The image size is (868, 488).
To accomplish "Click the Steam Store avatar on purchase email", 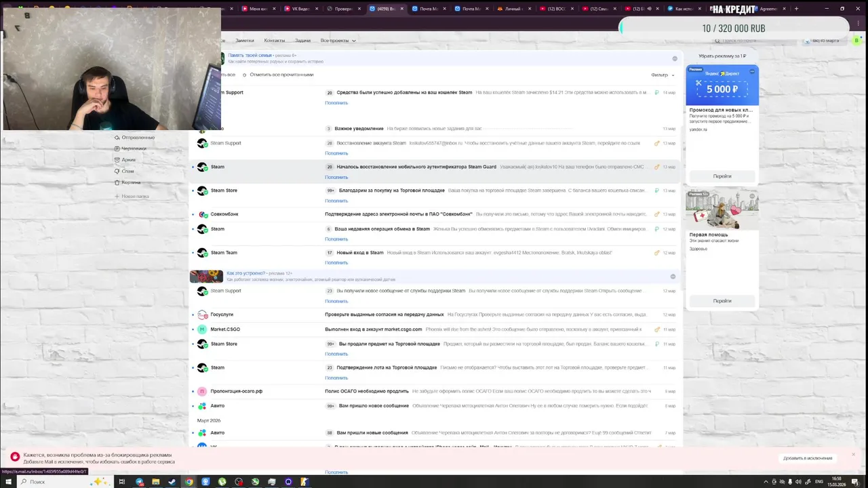I will (202, 190).
